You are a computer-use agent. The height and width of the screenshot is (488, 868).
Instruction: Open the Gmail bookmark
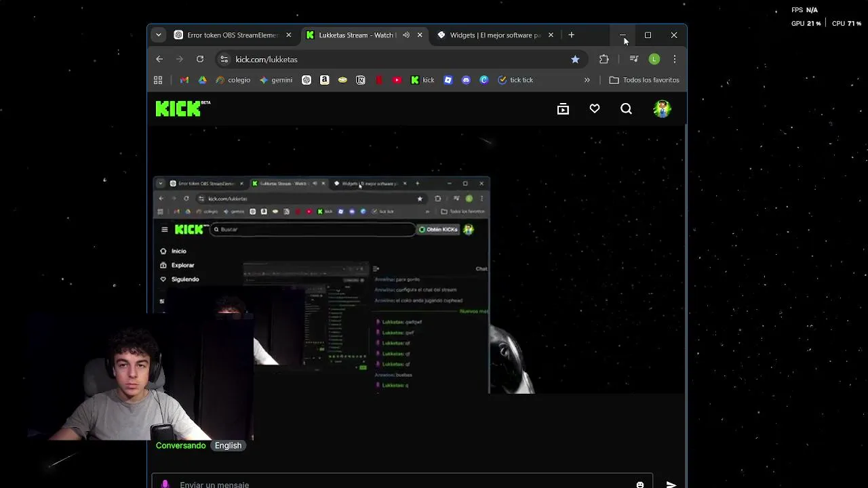click(184, 80)
